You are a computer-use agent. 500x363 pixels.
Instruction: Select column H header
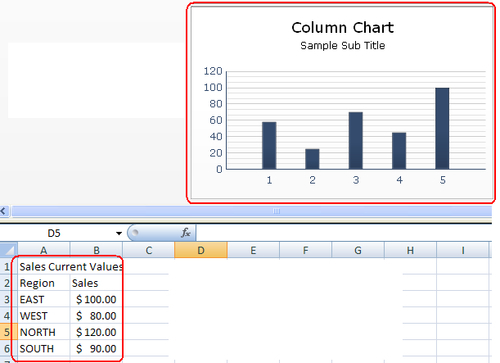(x=410, y=250)
